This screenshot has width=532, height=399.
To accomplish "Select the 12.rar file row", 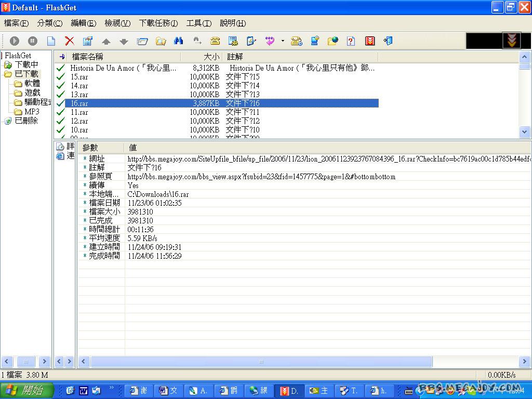I will 217,121.
